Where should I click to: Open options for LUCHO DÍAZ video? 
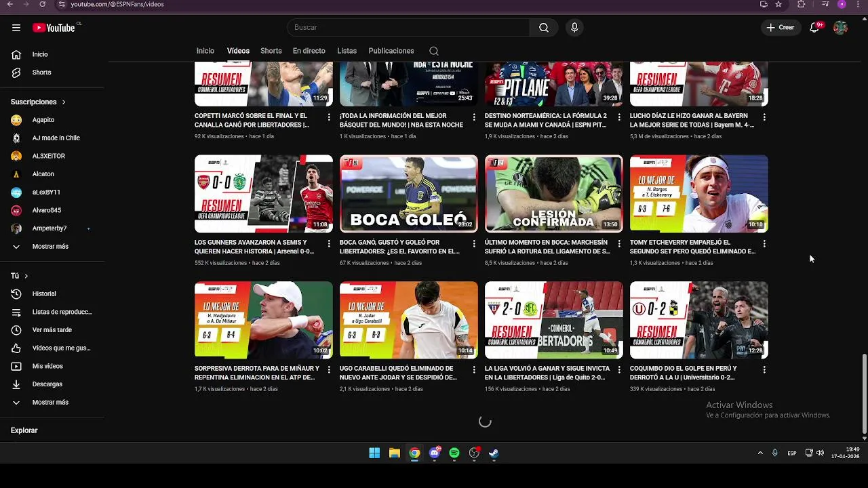pos(764,117)
